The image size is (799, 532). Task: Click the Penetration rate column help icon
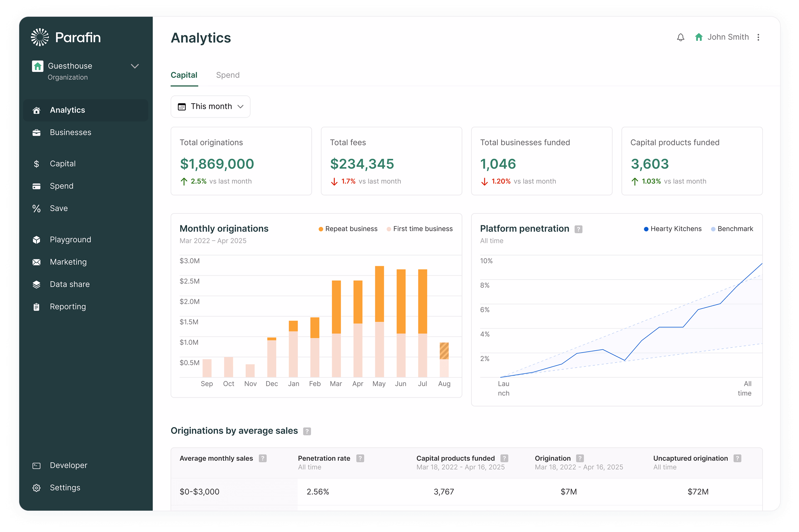point(360,458)
